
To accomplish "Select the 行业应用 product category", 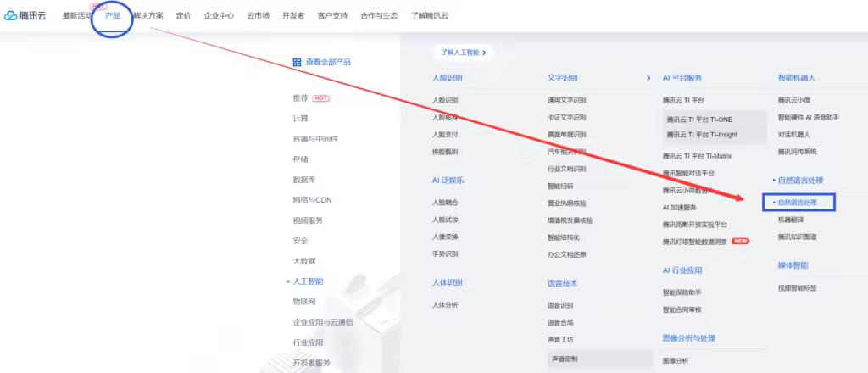I will [308, 342].
